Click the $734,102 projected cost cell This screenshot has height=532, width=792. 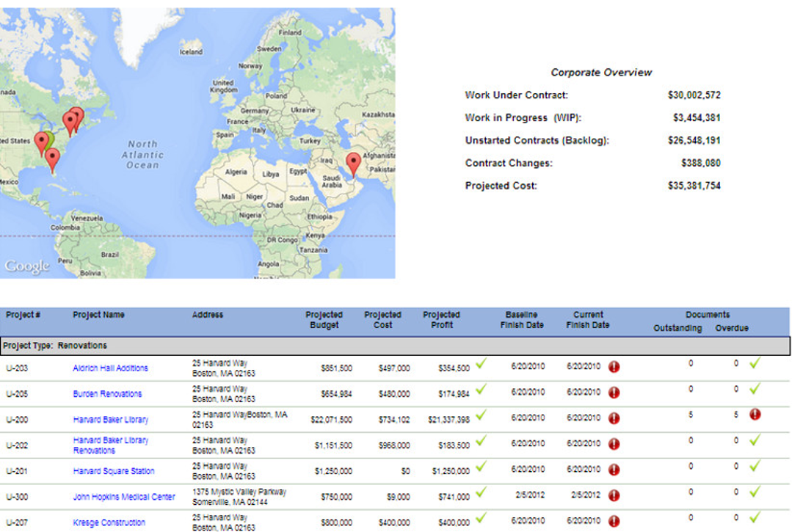(x=393, y=420)
